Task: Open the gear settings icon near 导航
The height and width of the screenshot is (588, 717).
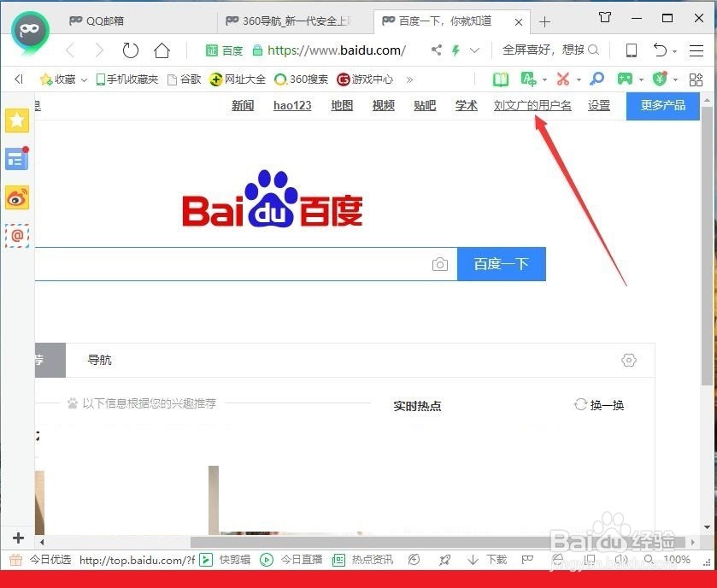Action: pyautogui.click(x=629, y=361)
